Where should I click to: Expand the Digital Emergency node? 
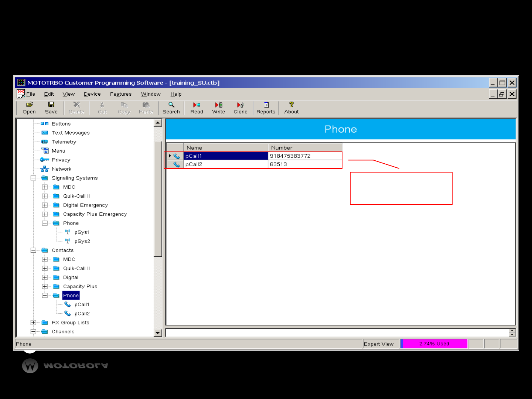pyautogui.click(x=45, y=205)
